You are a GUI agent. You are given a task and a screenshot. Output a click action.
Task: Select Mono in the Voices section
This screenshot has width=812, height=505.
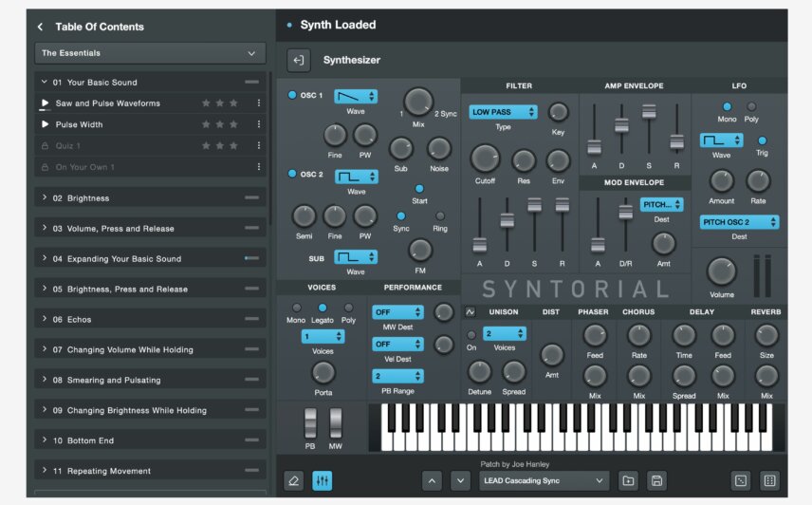296,308
